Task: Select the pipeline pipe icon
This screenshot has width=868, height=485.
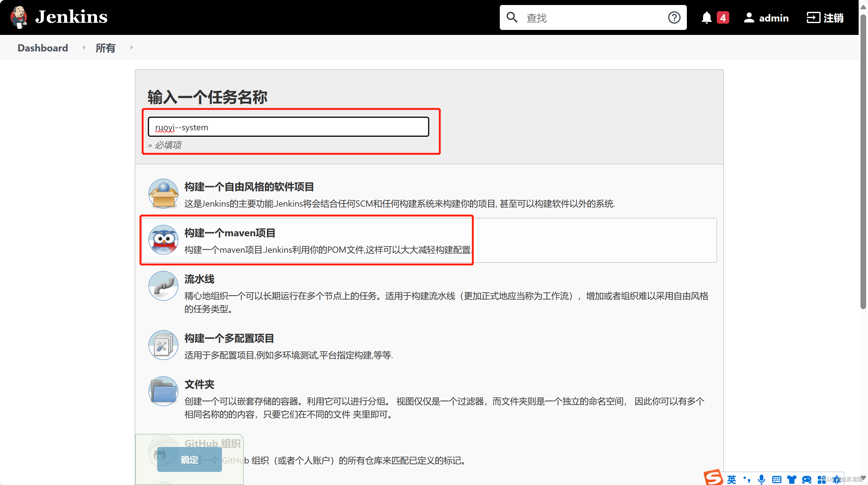Action: (163, 286)
